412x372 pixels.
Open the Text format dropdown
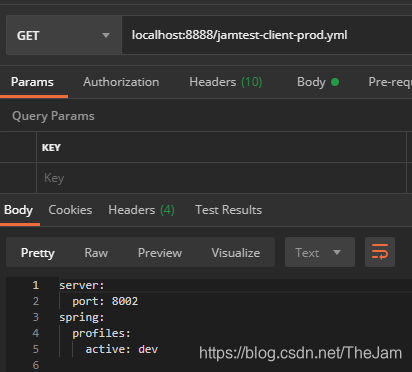coord(320,252)
